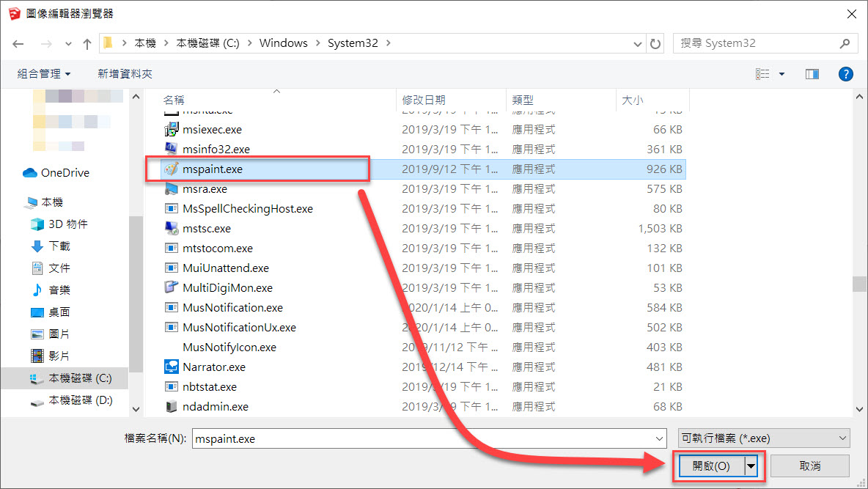Close the 圖像編輯器瀏覽器 dialog
Screen dimensions: 868x489
click(x=851, y=14)
